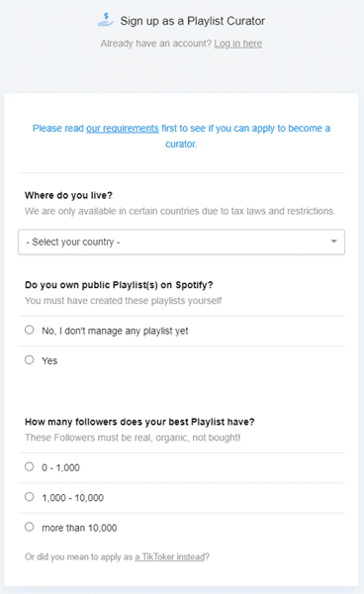The width and height of the screenshot is (364, 594).
Task: Click the country dropdown arrow
Action: pos(333,242)
